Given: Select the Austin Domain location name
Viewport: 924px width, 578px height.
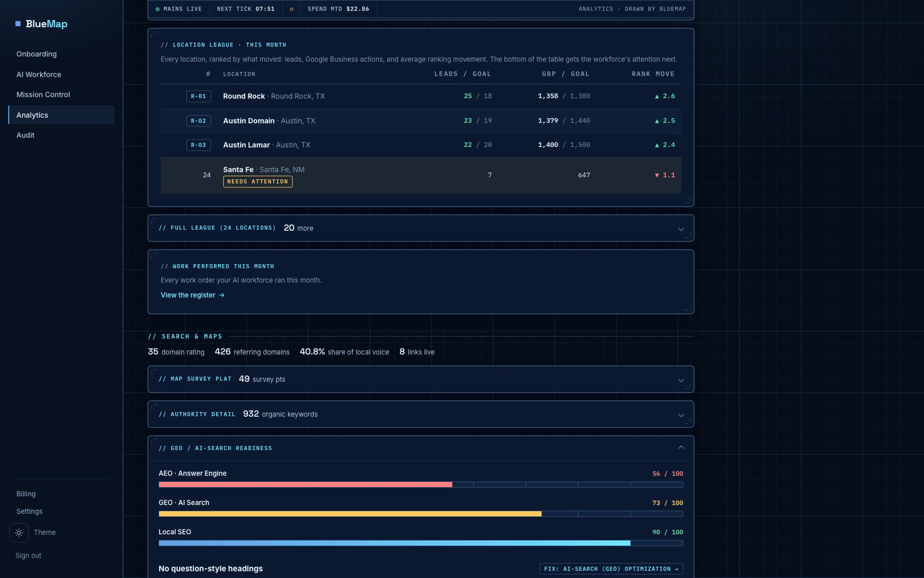Looking at the screenshot, I should [249, 121].
